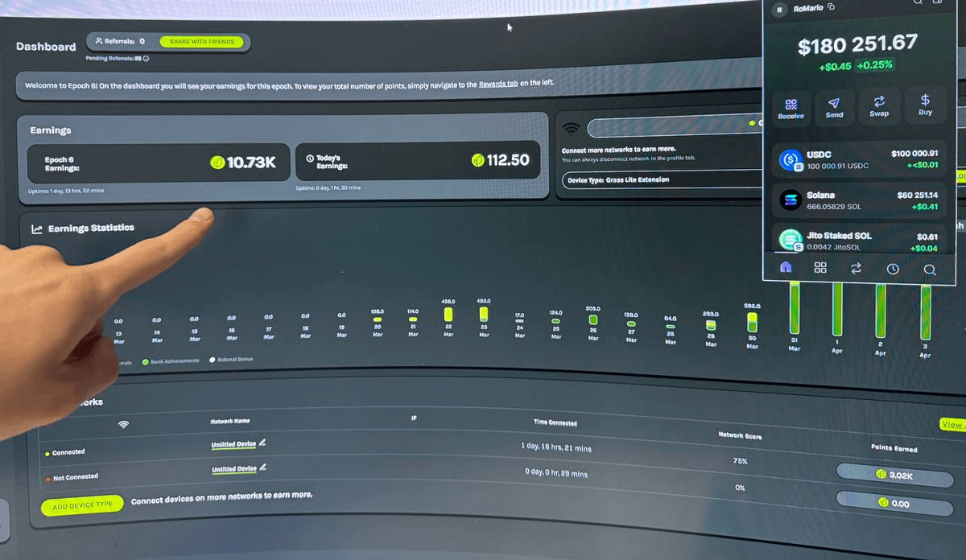Click the Today's Earnings info icon

[x=310, y=159]
